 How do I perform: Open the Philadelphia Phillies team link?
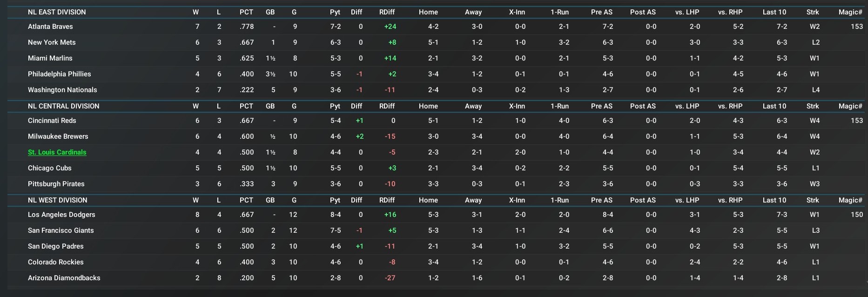click(60, 74)
